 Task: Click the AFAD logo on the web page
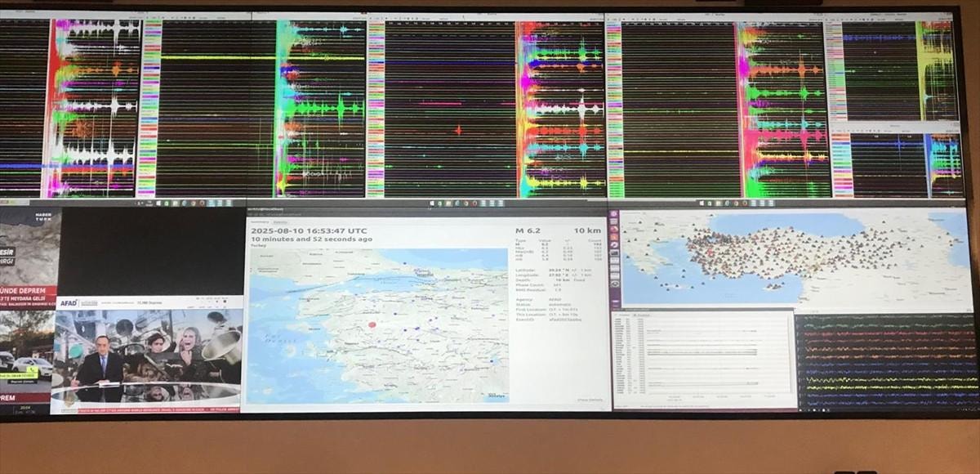(x=69, y=302)
